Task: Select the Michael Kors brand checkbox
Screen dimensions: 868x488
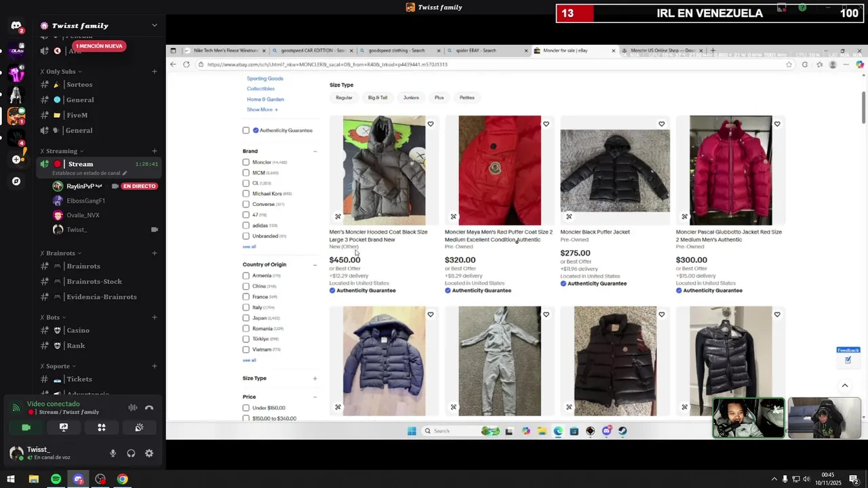Action: (246, 194)
